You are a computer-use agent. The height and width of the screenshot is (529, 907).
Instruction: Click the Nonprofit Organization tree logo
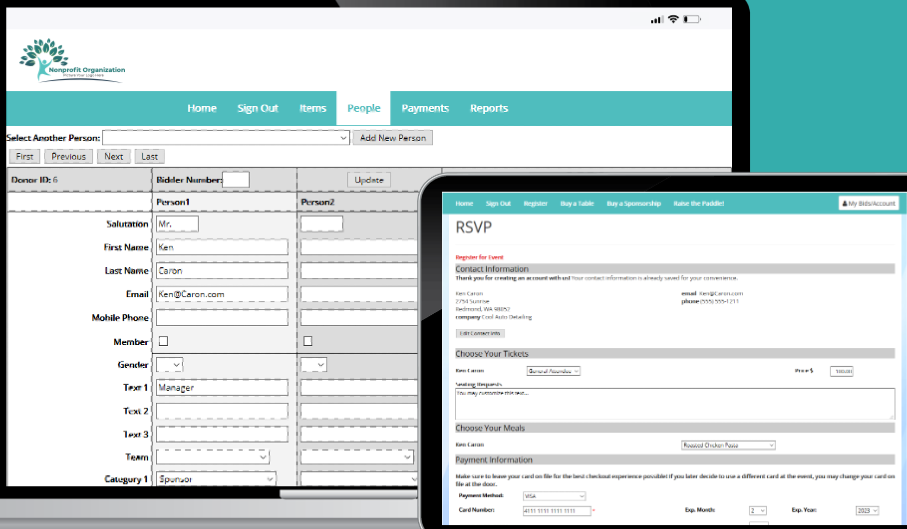click(72, 61)
